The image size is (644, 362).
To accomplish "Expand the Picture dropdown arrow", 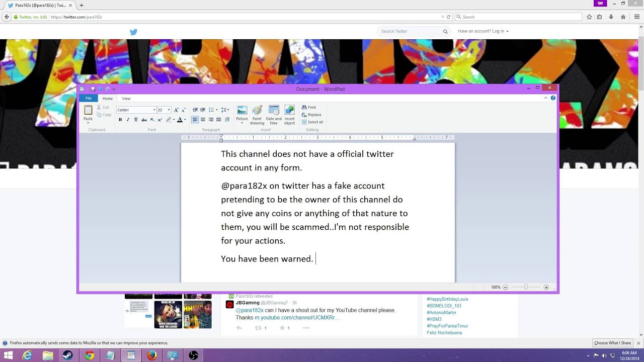I will [x=242, y=123].
